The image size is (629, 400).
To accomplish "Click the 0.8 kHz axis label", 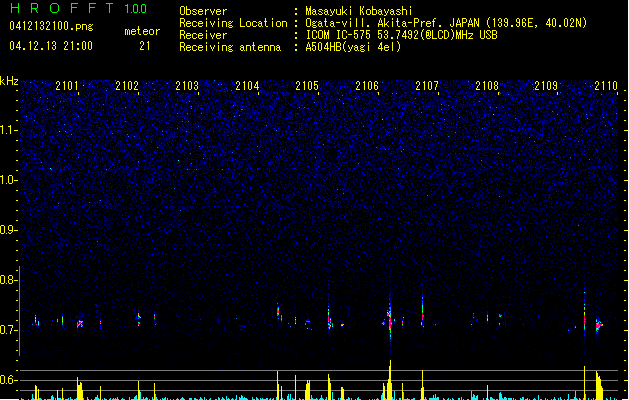I will pos(8,280).
